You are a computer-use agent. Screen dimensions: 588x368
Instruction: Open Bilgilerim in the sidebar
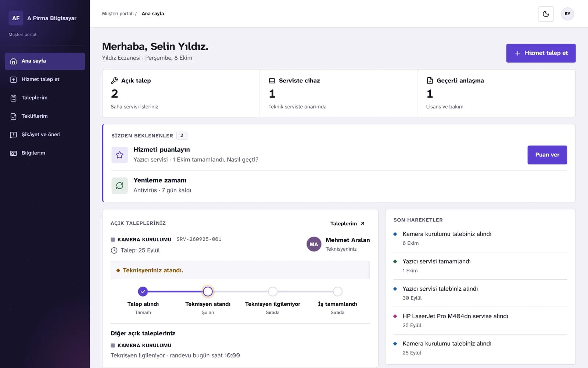click(x=45, y=153)
